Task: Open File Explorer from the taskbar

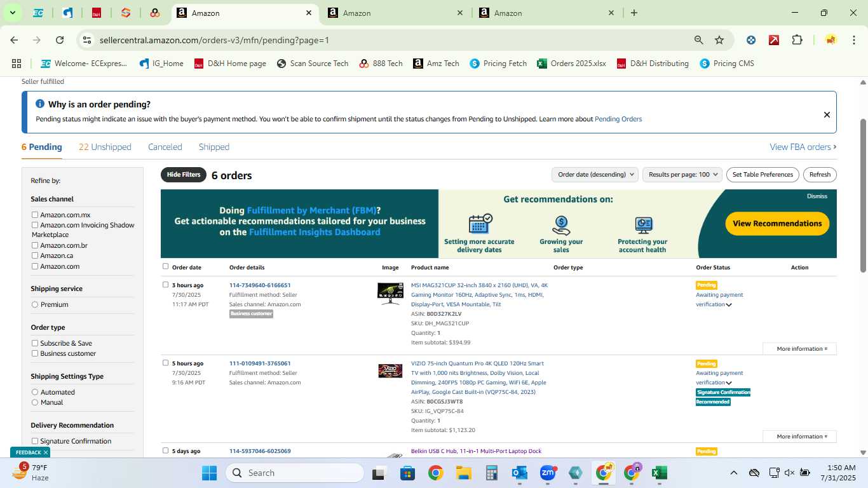Action: point(463,473)
